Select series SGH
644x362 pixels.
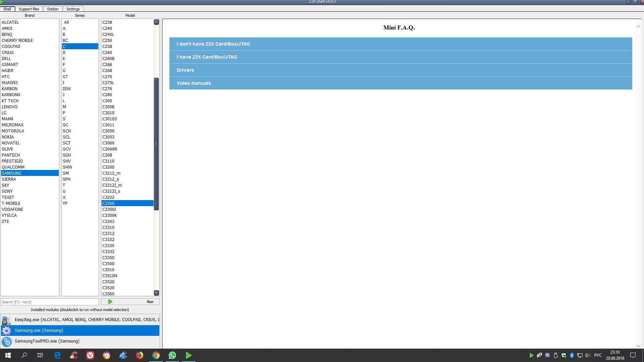coord(80,155)
